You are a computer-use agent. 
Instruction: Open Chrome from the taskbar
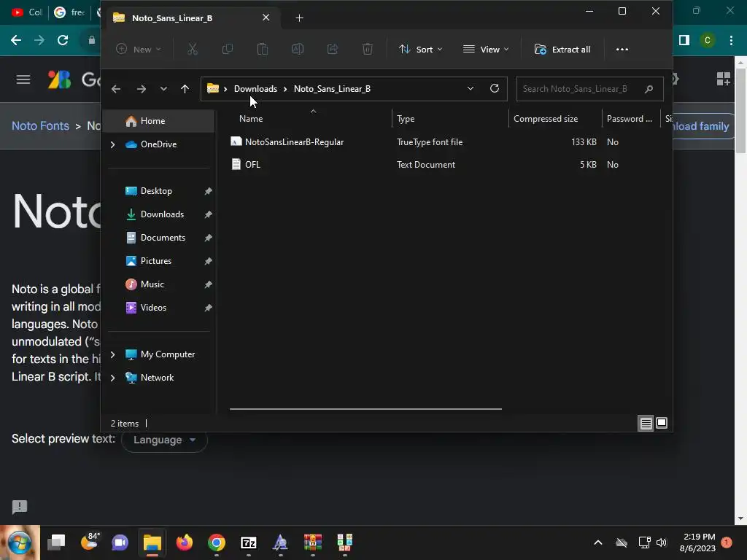pyautogui.click(x=217, y=542)
